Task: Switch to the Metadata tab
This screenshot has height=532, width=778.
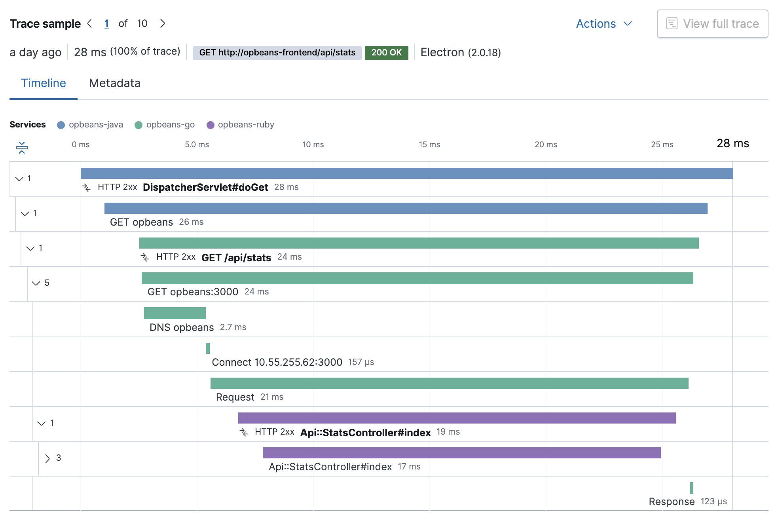Action: click(115, 83)
